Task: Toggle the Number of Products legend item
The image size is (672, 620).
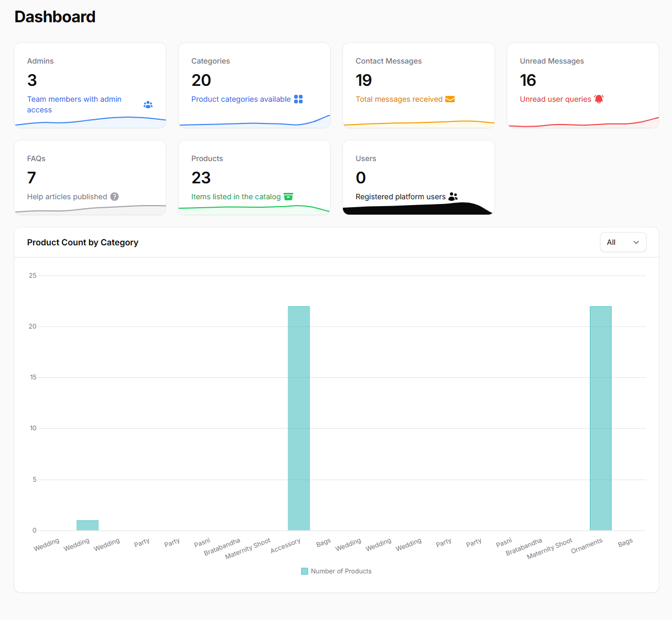Action: coord(341,571)
